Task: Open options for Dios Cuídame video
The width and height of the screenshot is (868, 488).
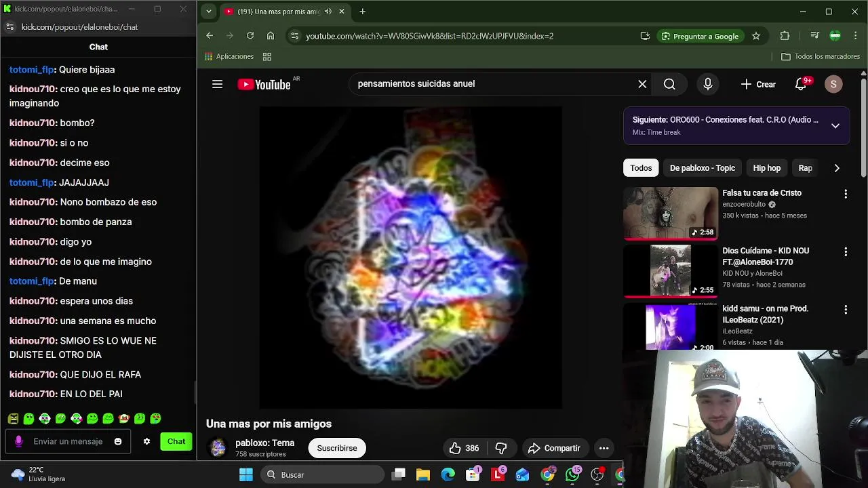Action: [846, 252]
